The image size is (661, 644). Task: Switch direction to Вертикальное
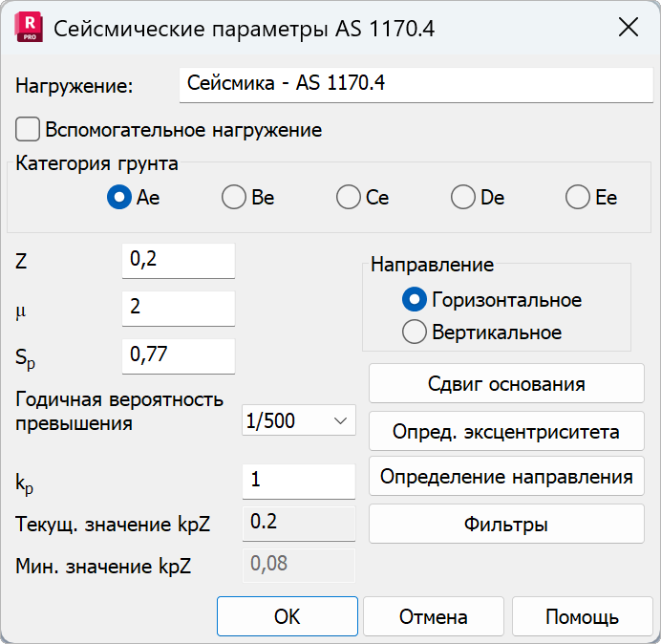(x=415, y=333)
